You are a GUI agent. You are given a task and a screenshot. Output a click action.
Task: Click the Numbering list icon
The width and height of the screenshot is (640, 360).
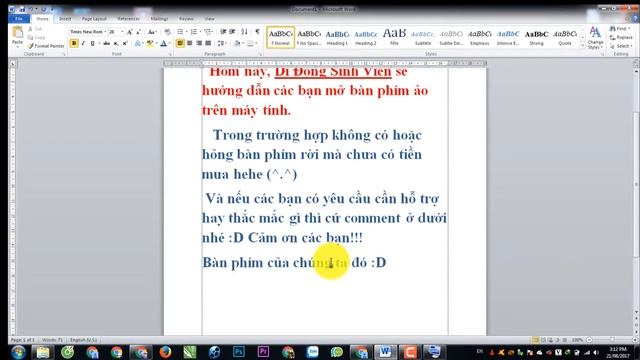tap(193, 32)
